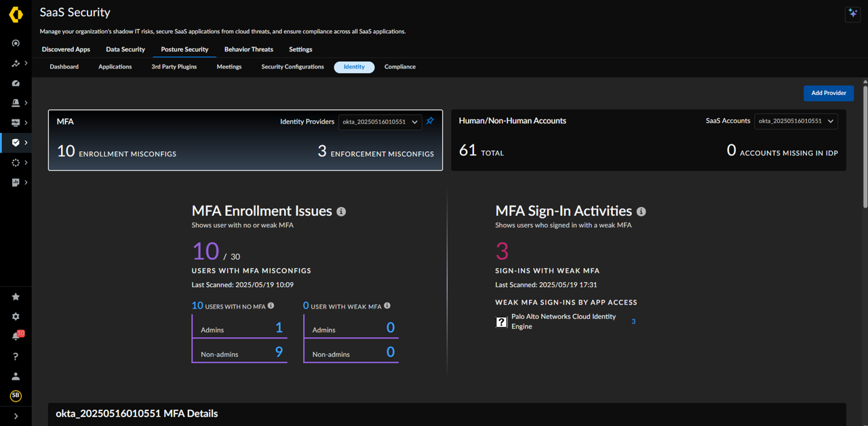The image size is (868, 426).
Task: Expand the chevron beside the dotted circle icon
Action: (26, 163)
